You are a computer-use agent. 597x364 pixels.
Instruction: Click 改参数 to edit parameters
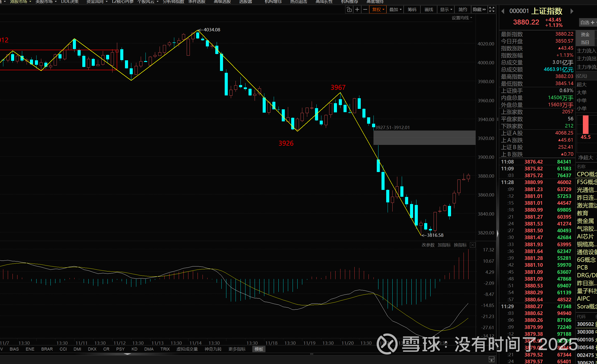tap(428, 245)
